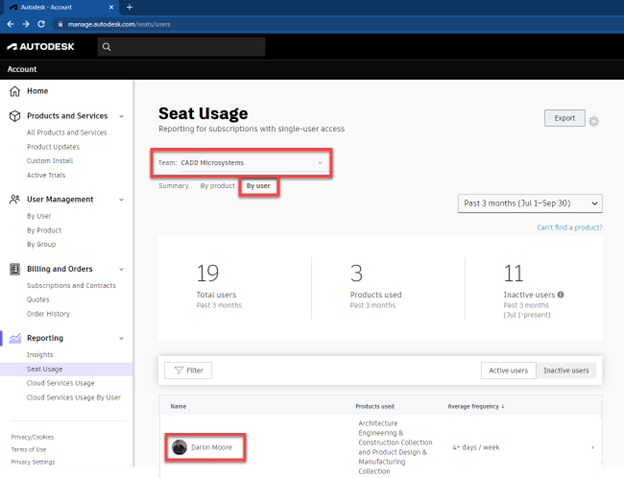
Task: Click the header search input field
Action: pos(181,47)
